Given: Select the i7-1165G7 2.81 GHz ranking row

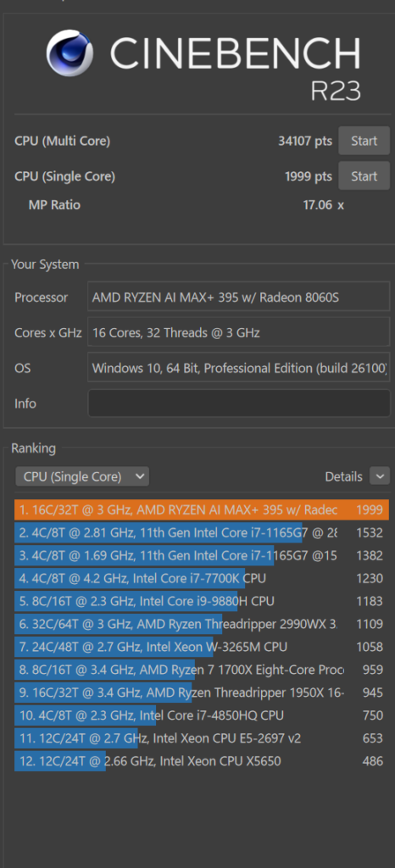Looking at the screenshot, I should tap(202, 533).
